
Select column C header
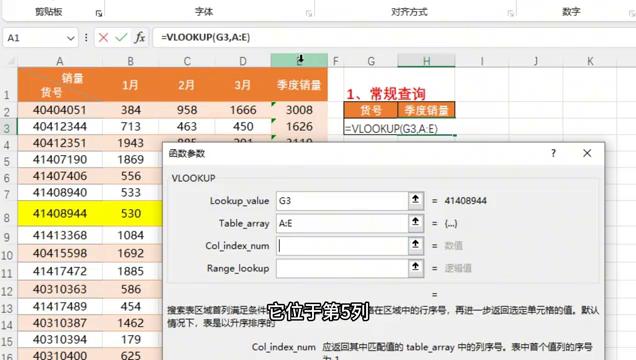point(187,61)
